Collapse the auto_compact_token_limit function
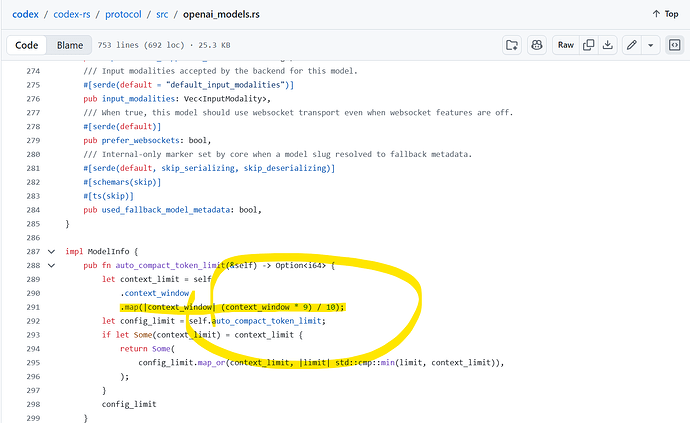Screen dimensions: 690x423 [x=51, y=265]
